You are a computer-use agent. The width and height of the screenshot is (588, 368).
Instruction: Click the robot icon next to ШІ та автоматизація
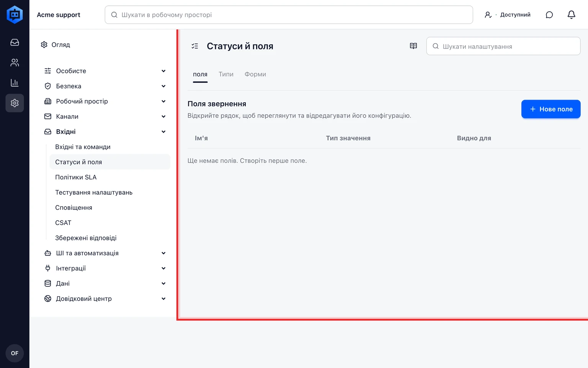(x=48, y=253)
